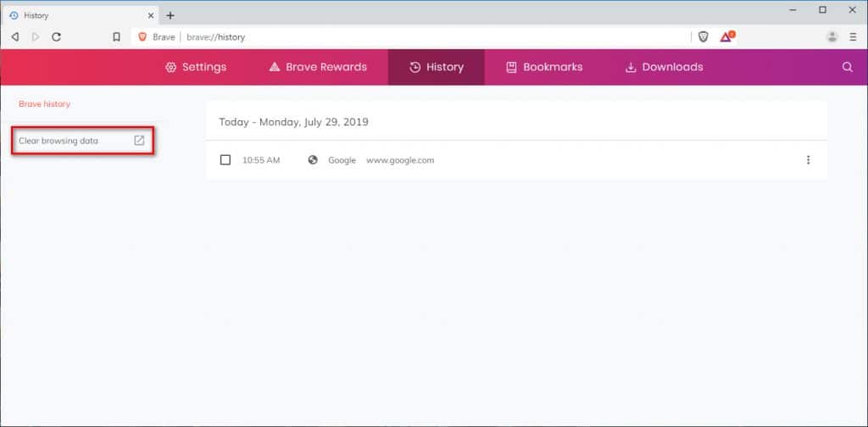The height and width of the screenshot is (427, 868).
Task: Reload the history page
Action: pos(56,37)
